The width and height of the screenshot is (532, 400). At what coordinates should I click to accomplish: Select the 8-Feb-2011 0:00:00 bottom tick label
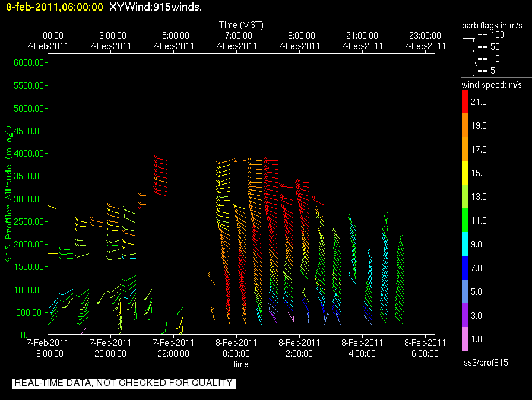236,348
